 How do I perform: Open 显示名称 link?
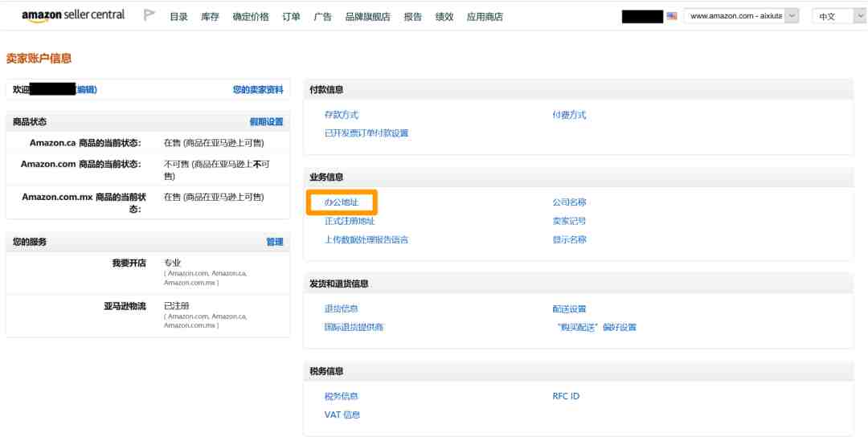(569, 239)
